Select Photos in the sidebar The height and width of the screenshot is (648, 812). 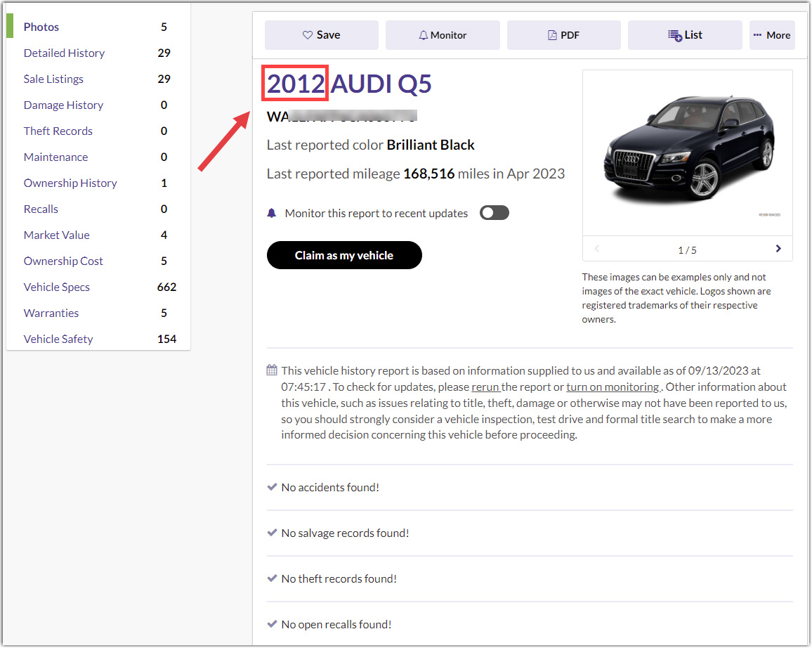pyautogui.click(x=41, y=27)
